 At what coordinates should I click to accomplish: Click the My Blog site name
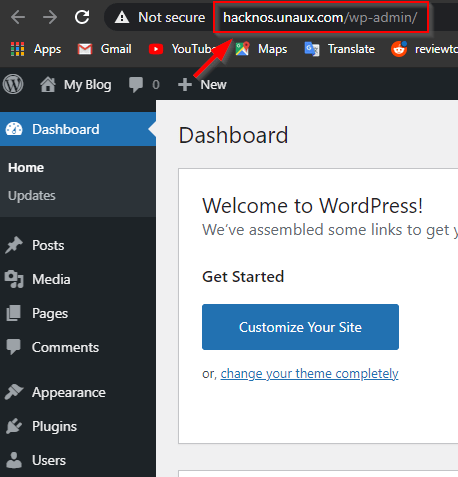pyautogui.click(x=88, y=85)
